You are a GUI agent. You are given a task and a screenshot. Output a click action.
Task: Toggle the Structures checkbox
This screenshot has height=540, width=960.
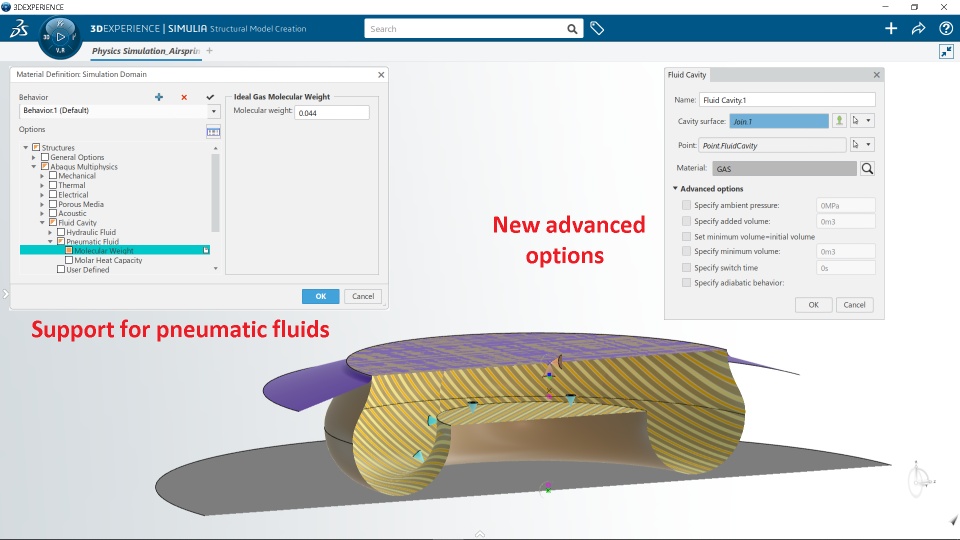[36, 148]
